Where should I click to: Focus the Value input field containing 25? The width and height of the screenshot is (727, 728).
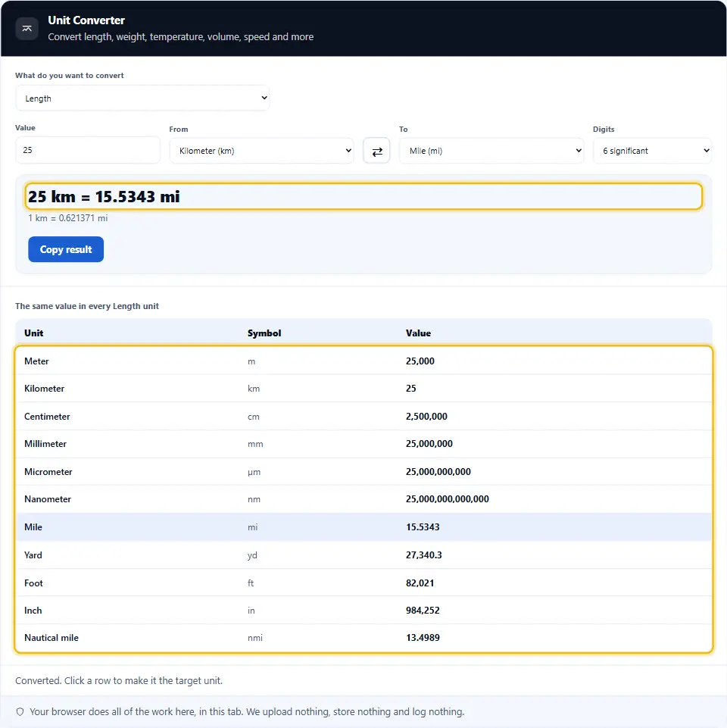pos(88,150)
